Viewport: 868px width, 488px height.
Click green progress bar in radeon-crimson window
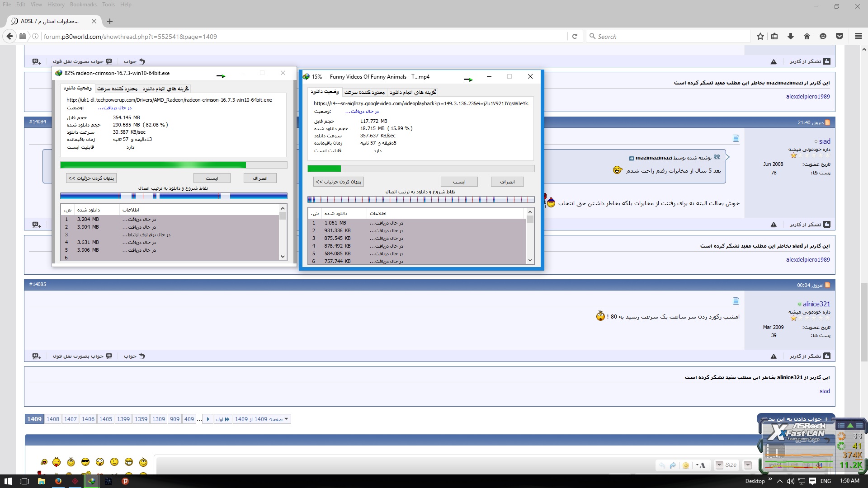coord(174,165)
